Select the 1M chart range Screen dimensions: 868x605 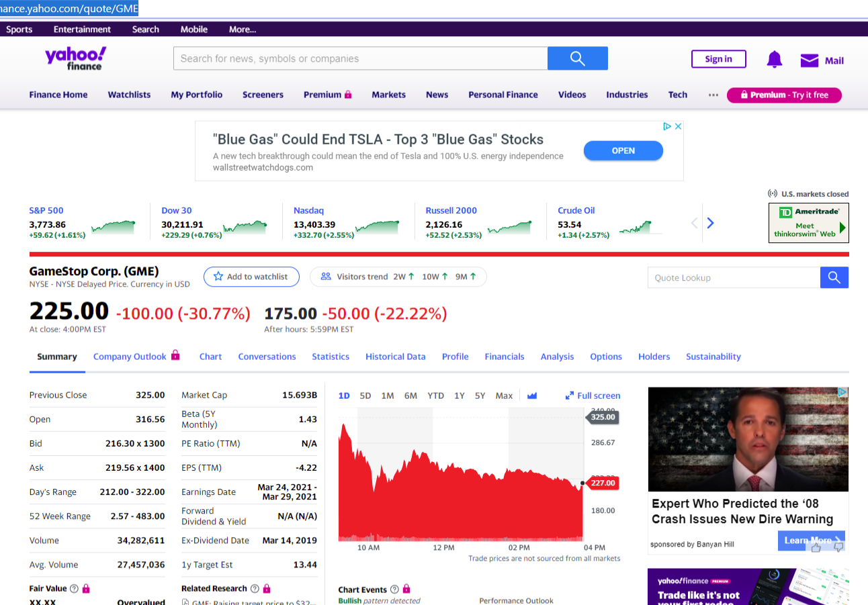click(x=388, y=395)
